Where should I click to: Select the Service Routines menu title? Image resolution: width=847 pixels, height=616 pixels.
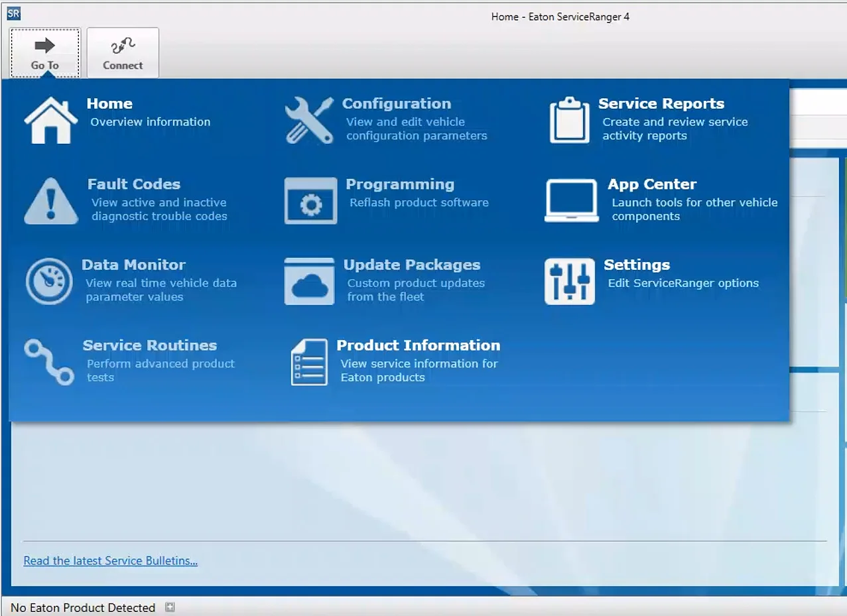(x=149, y=345)
